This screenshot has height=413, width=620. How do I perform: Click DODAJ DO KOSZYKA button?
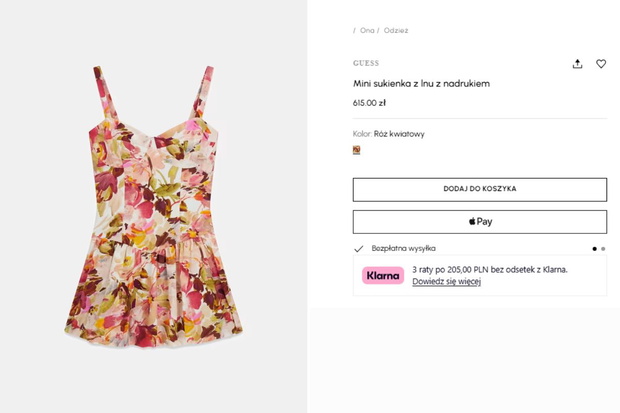click(480, 189)
